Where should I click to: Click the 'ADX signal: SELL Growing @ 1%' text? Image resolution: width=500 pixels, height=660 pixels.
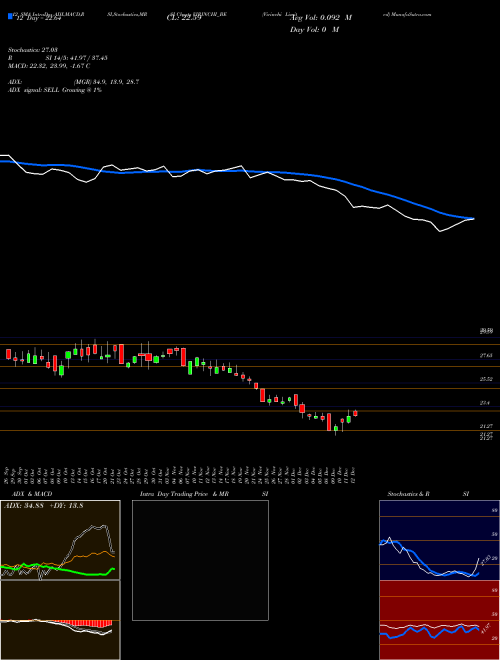(x=55, y=90)
